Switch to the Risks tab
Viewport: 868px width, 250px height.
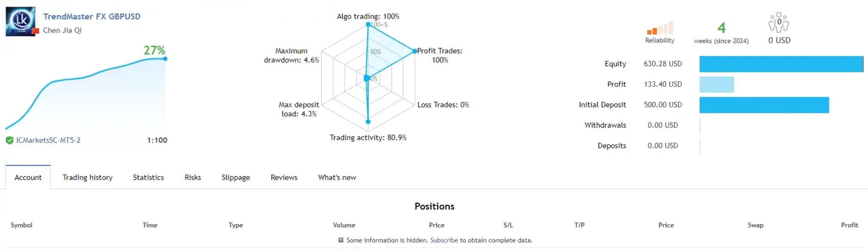(192, 178)
